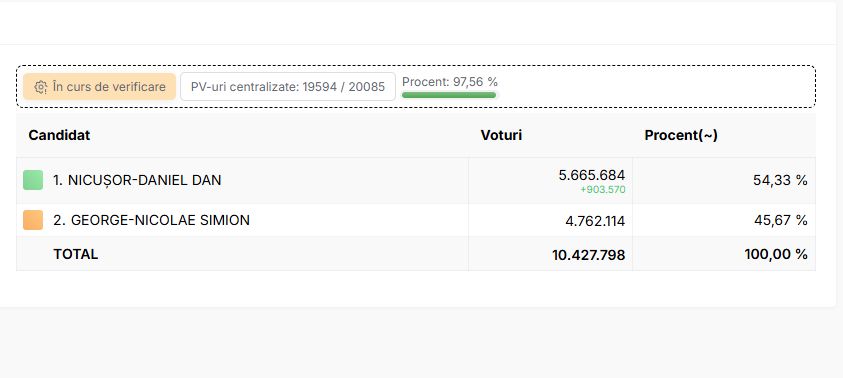Click the Procent 97,56 % label

(450, 82)
